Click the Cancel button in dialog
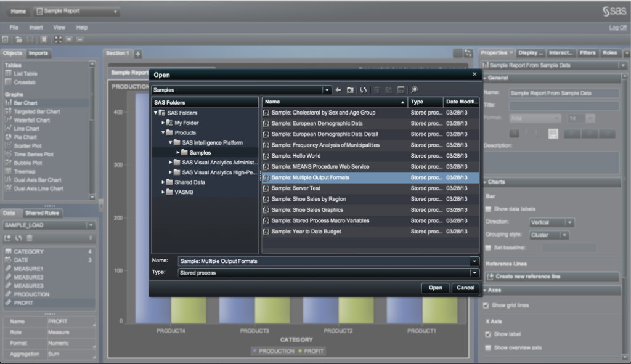The height and width of the screenshot is (364, 631). pos(466,288)
